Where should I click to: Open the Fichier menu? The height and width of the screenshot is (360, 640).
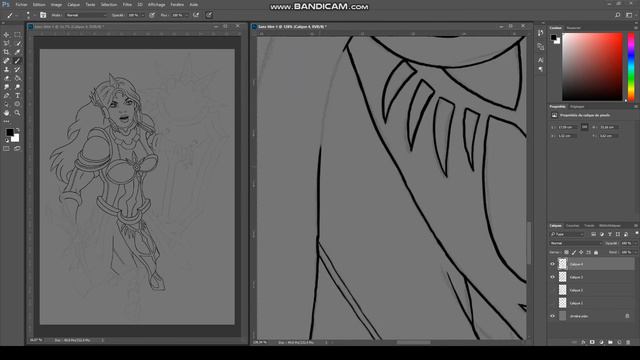(21, 4)
